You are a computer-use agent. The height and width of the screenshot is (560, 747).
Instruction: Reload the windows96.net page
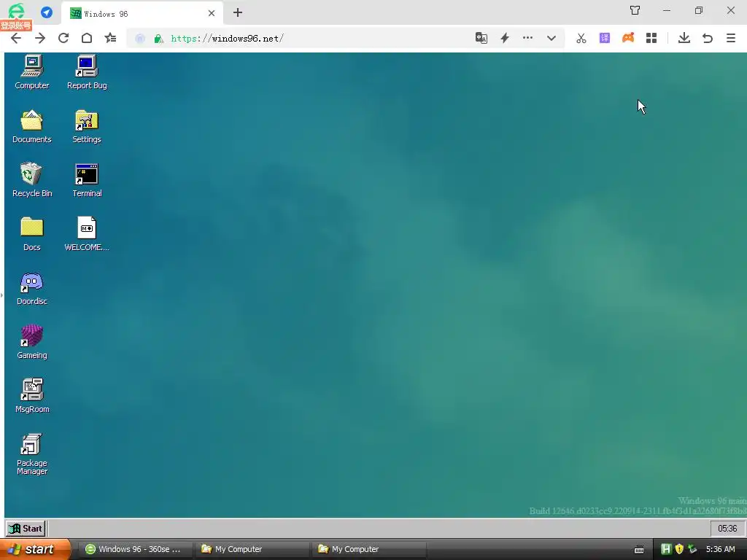point(63,38)
